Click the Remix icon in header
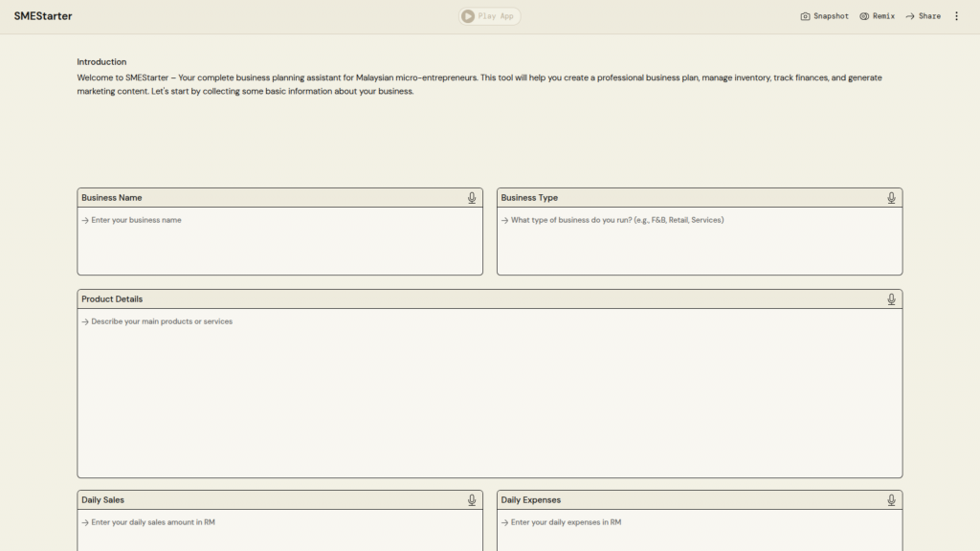The width and height of the screenshot is (980, 551). click(x=864, y=16)
